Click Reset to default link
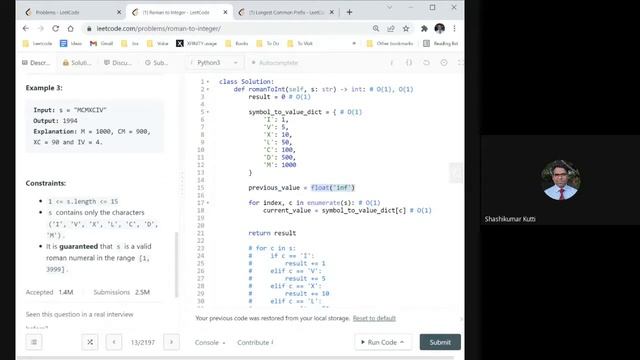Viewport: 640px width, 360px height. (374, 318)
